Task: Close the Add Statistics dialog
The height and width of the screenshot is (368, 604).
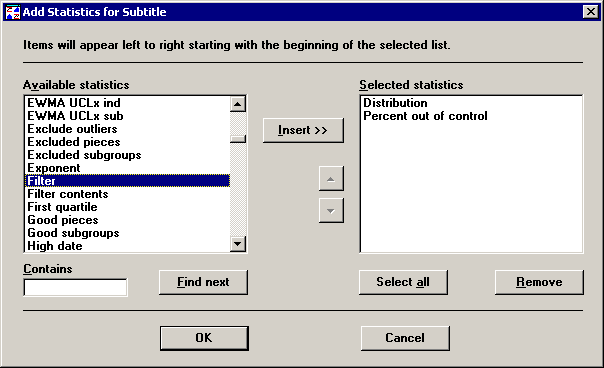Action: (591, 12)
